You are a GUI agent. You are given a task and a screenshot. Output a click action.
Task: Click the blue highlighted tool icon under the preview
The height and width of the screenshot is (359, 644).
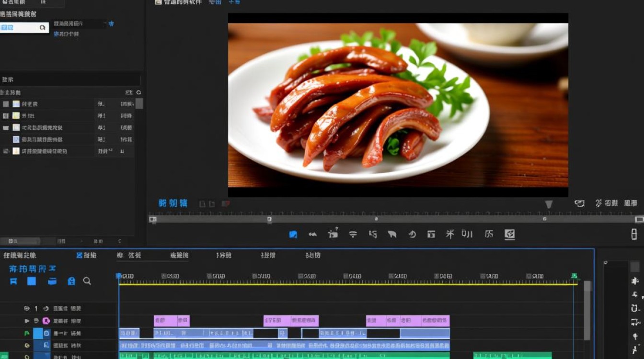click(x=293, y=235)
